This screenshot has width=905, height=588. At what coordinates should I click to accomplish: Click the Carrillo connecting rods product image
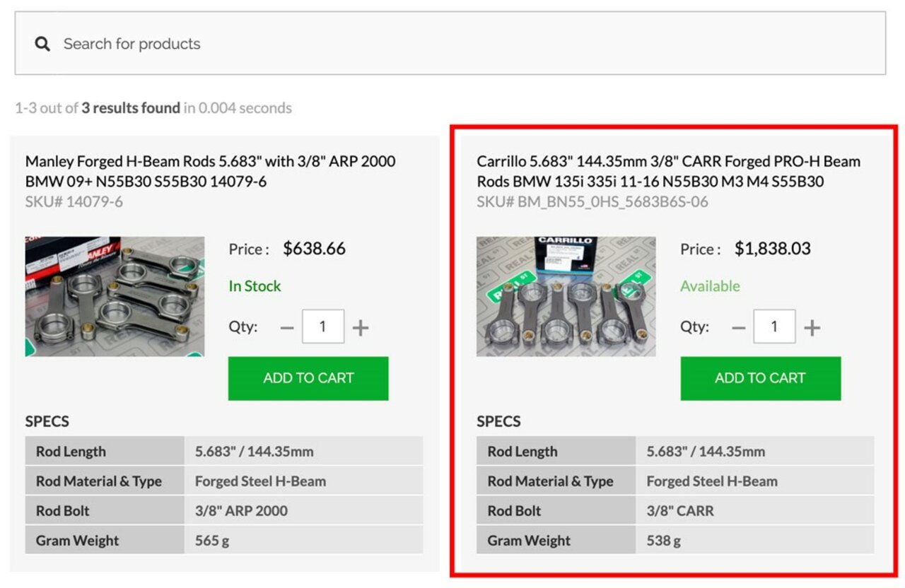[x=566, y=296]
